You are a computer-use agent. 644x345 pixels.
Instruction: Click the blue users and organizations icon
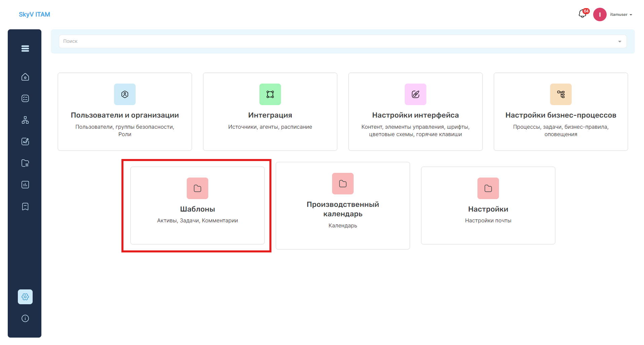[x=125, y=94]
